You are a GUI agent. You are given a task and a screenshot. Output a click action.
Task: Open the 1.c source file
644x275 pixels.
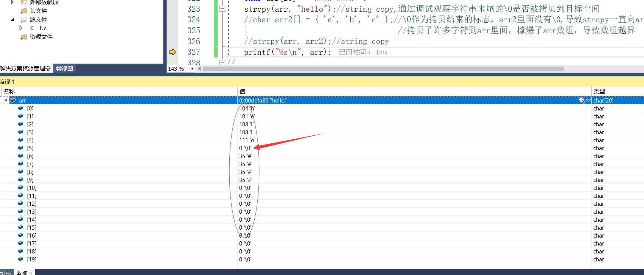click(42, 28)
